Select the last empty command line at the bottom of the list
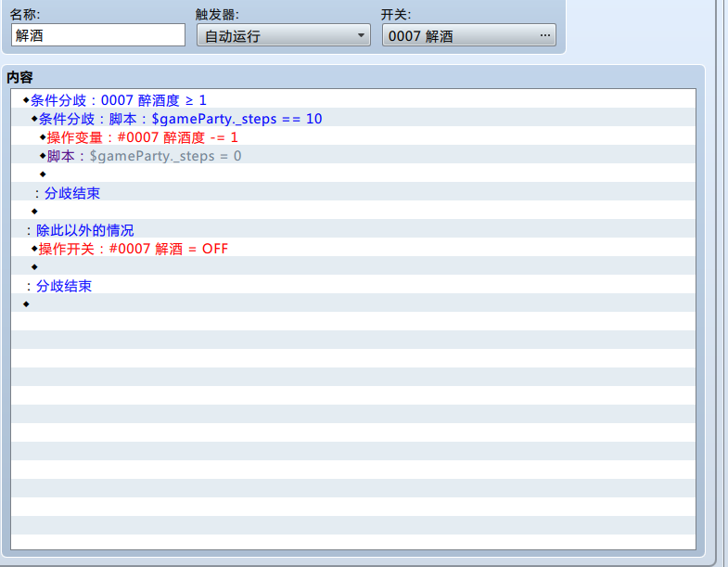The height and width of the screenshot is (567, 728). click(352, 304)
